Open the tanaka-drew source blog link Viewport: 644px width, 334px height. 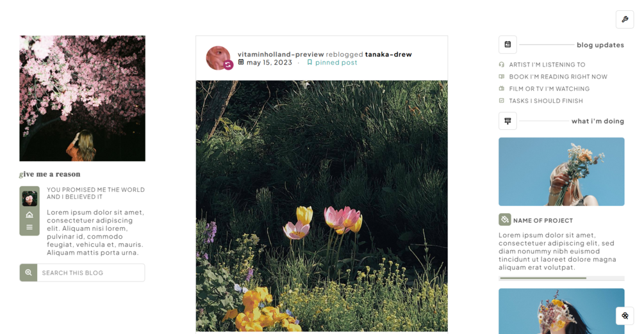point(388,54)
